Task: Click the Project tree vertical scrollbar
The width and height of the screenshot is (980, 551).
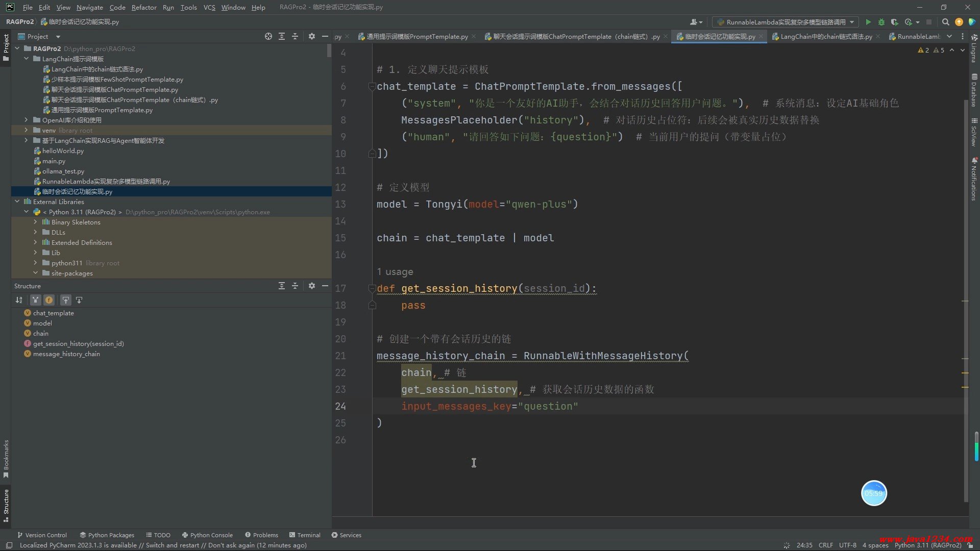Action: click(329, 50)
